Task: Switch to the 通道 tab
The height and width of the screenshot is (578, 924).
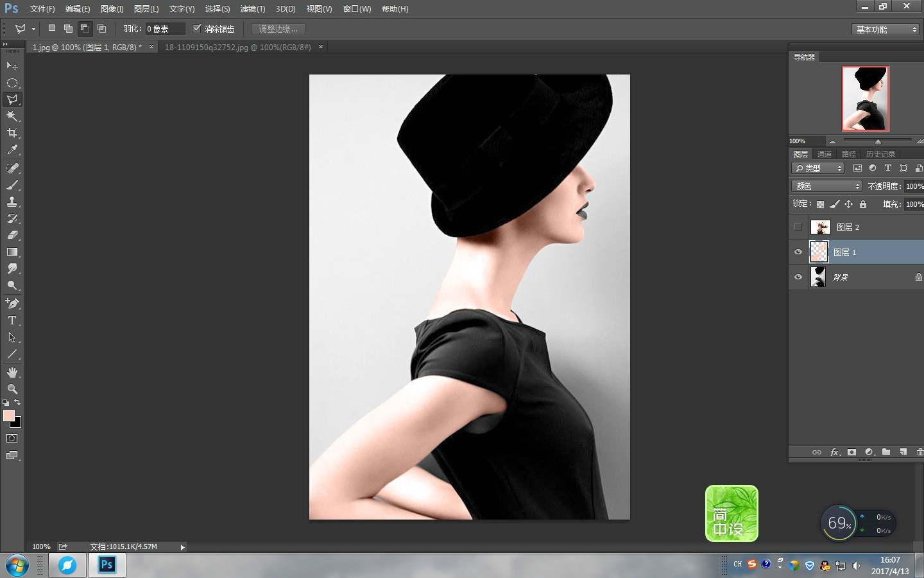Action: 825,154
